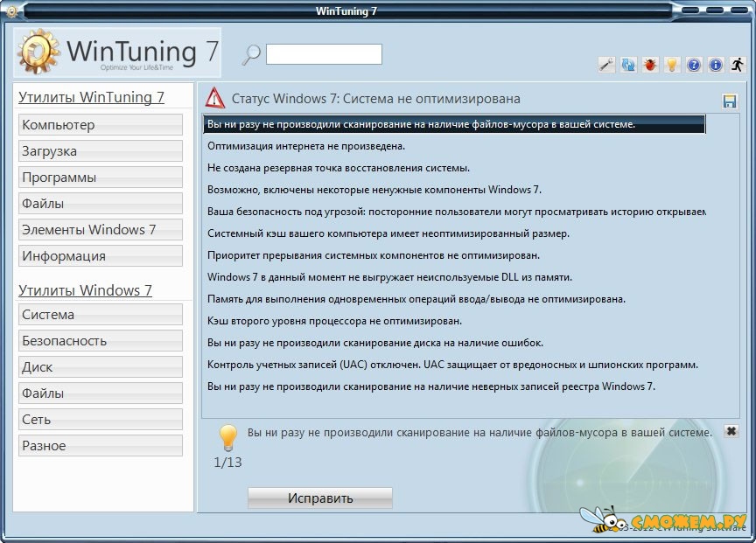Click the red warning triangle status icon

coord(215,98)
